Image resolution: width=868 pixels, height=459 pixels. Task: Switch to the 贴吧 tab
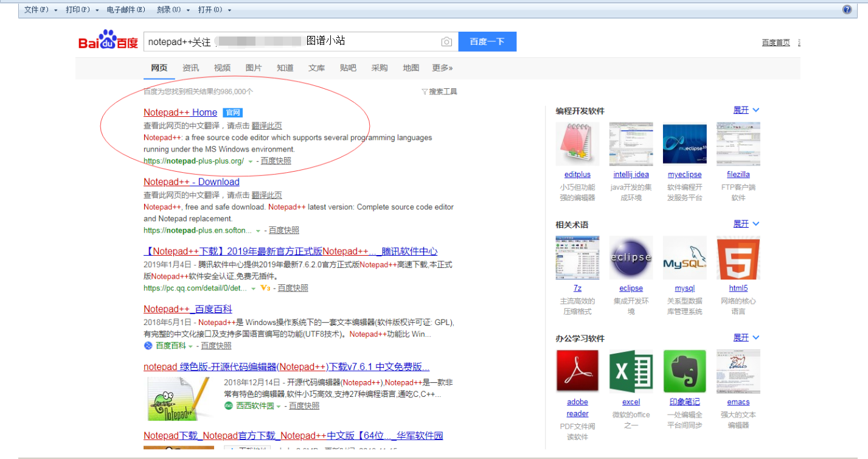pos(348,68)
